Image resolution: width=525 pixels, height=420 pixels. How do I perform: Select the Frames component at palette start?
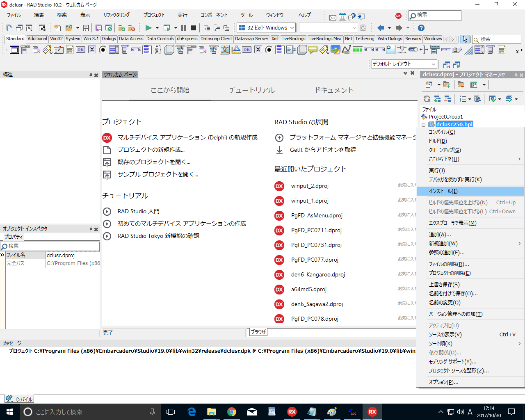coord(14,50)
